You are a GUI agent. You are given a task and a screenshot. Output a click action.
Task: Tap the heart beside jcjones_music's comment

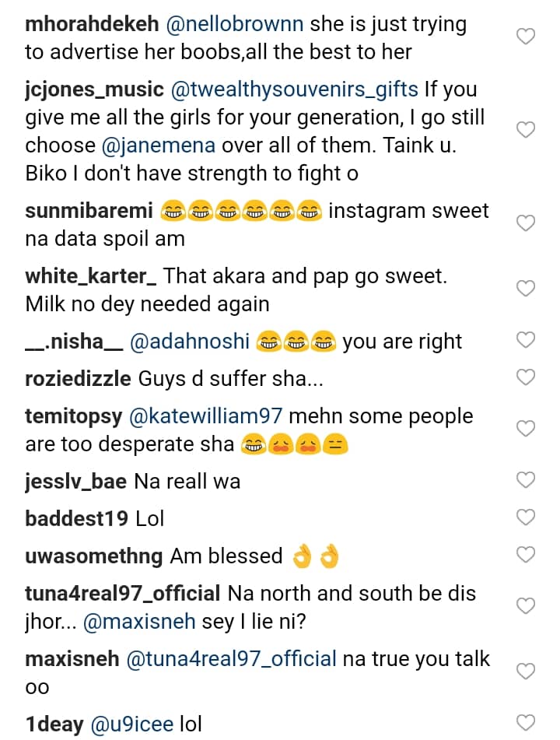(x=526, y=130)
